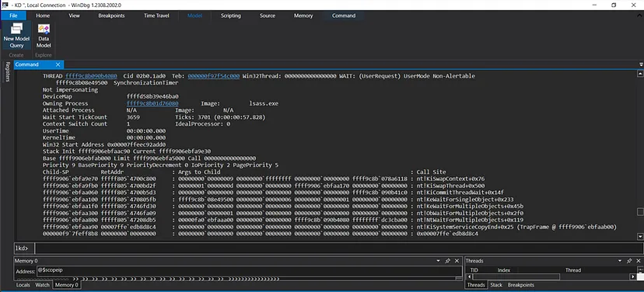The width and height of the screenshot is (644, 292).
Task: Click the Index column header
Action: tap(503, 269)
